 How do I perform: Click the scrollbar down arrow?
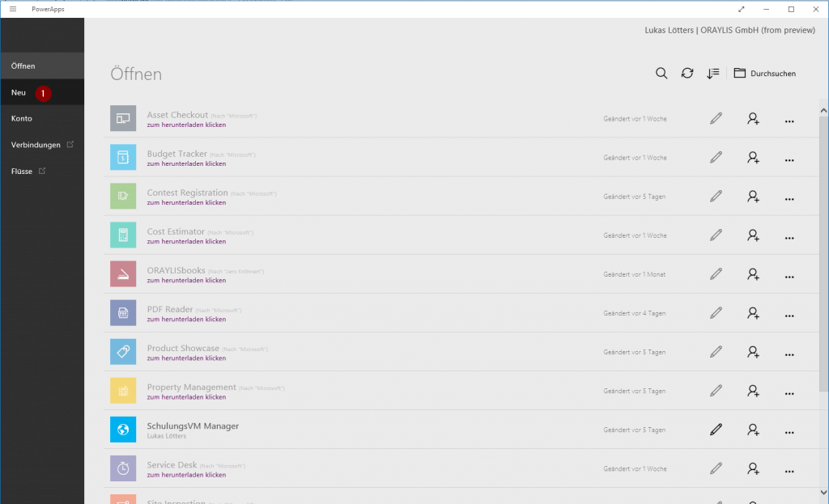[823, 493]
